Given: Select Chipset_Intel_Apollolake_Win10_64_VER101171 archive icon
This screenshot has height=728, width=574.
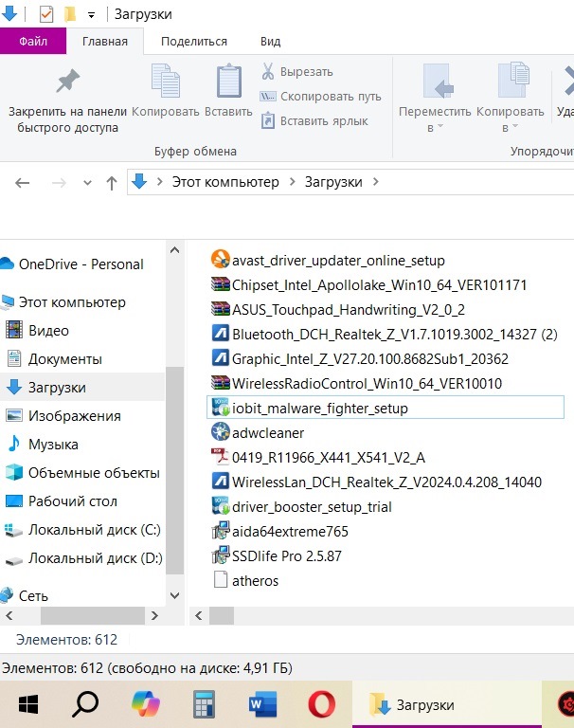Looking at the screenshot, I should point(221,284).
